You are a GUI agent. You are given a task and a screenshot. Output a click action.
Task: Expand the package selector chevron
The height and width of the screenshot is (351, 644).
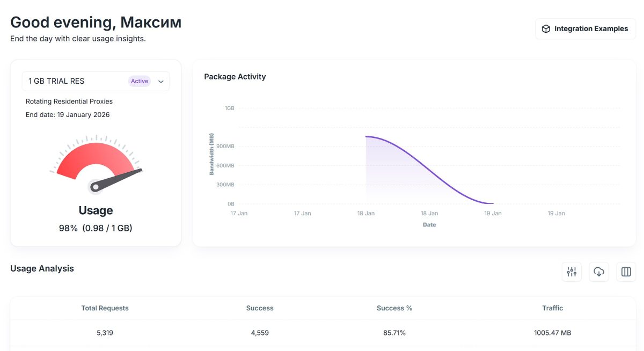pos(160,82)
